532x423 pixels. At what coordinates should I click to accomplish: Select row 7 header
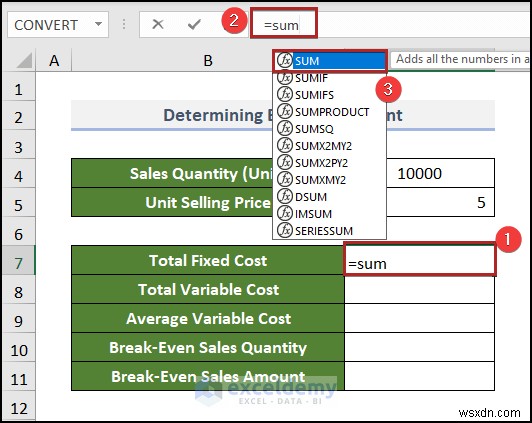(18, 263)
